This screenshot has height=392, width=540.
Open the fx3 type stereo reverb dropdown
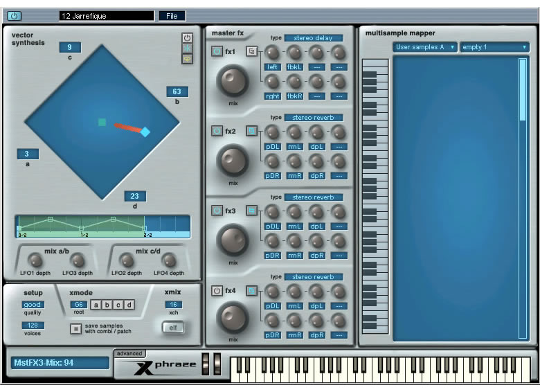[314, 197]
